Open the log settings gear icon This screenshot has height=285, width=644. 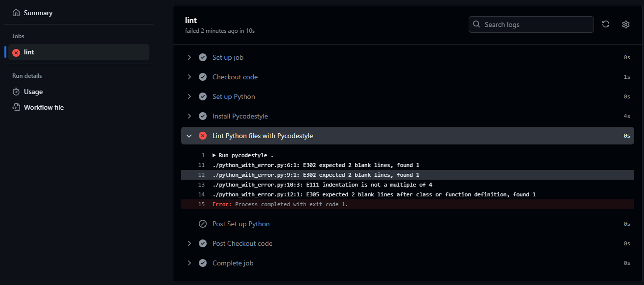tap(625, 24)
